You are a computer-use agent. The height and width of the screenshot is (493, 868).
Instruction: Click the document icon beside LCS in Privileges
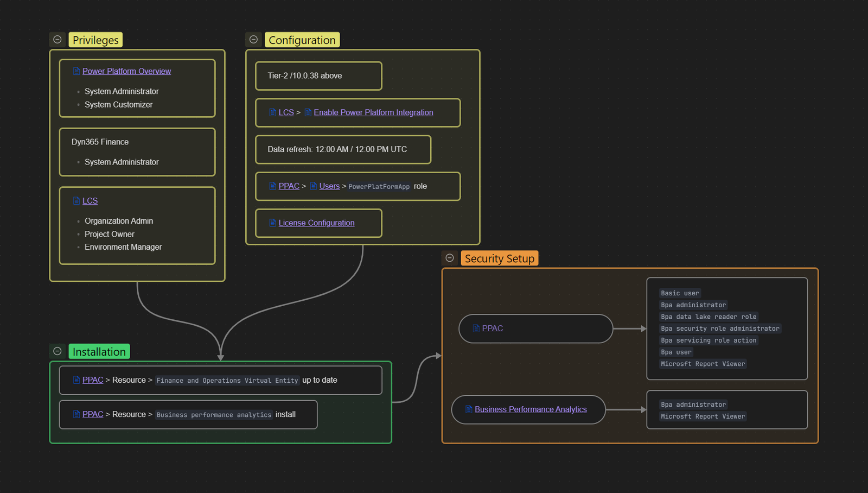(76, 201)
